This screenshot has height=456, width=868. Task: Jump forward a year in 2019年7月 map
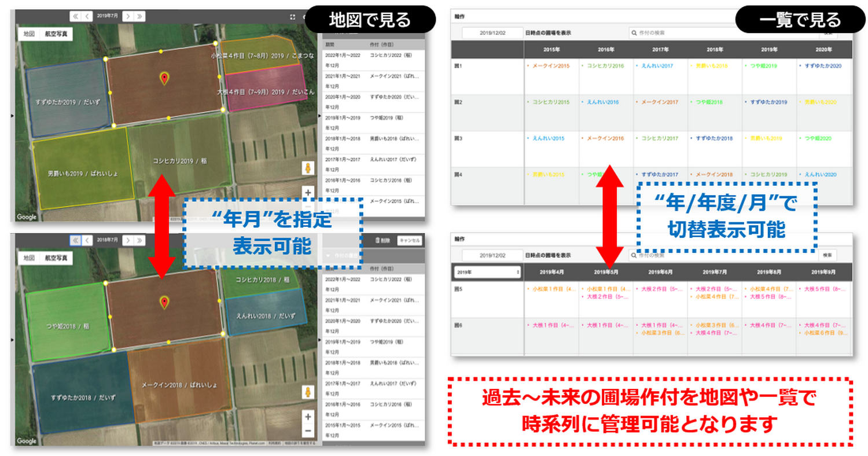(139, 17)
